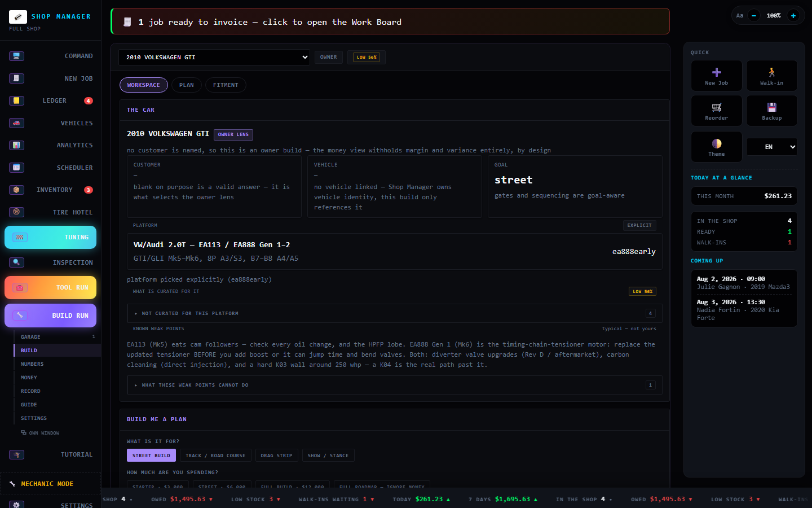Viewport: 812px width, 508px height.
Task: Click the ea888early platform code
Action: click(634, 252)
